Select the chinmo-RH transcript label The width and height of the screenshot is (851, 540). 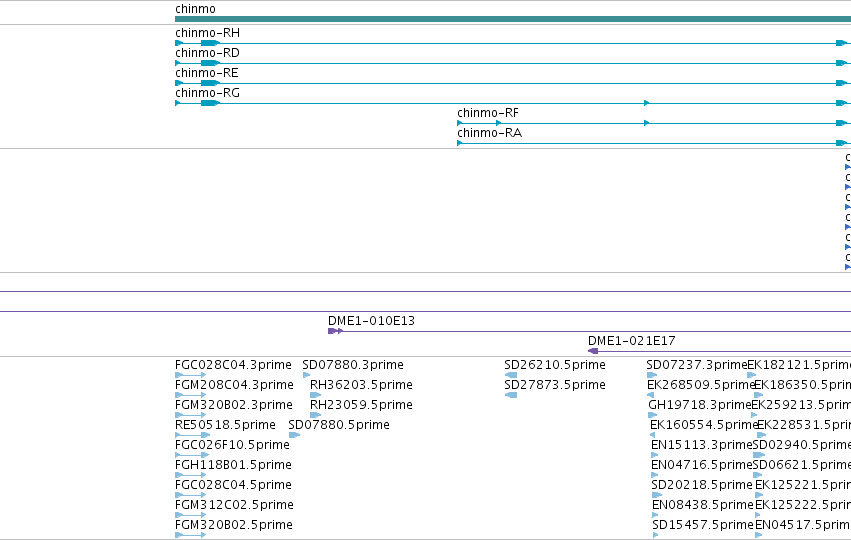(x=207, y=33)
